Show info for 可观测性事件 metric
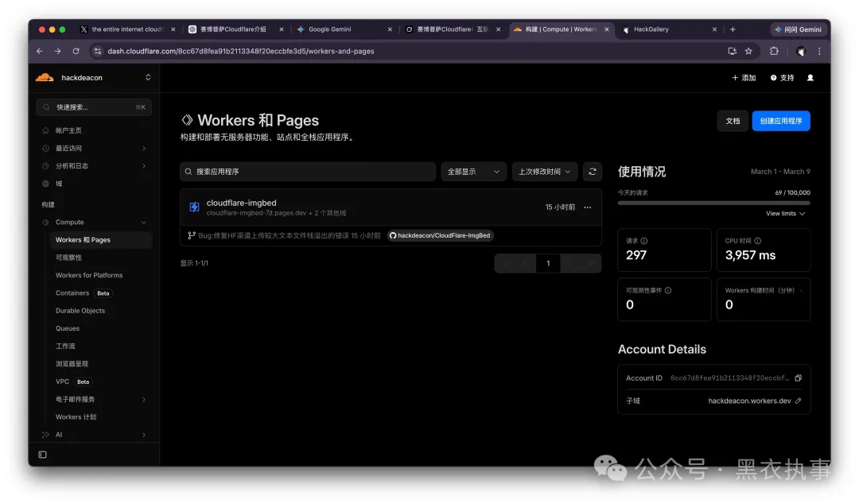This screenshot has height=504, width=859. [668, 290]
